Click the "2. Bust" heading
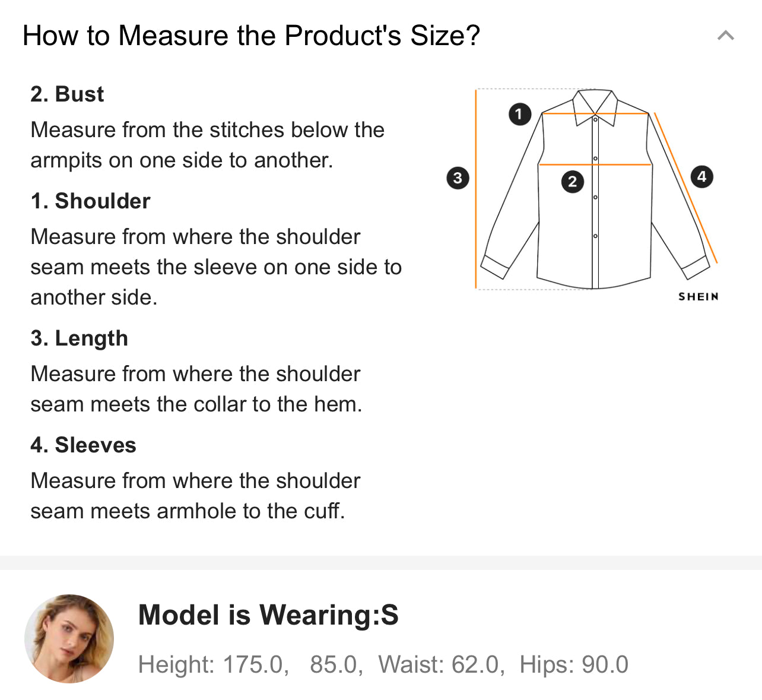762x700 pixels. point(67,94)
